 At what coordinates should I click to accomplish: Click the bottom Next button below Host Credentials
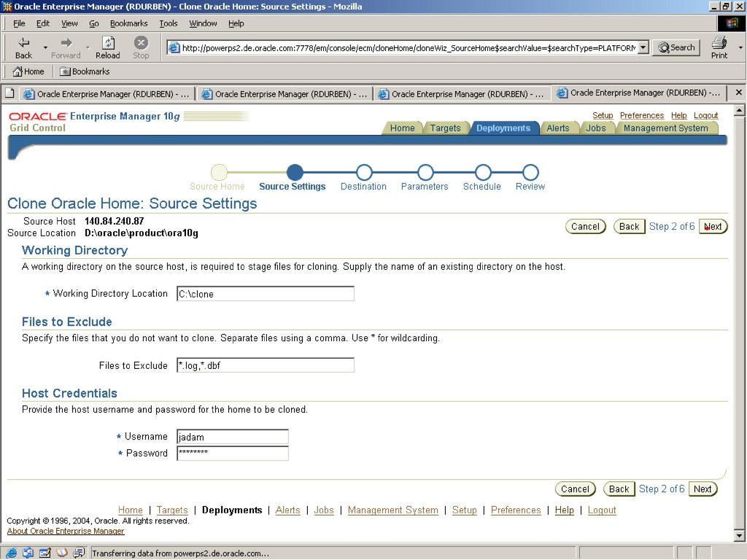(703, 489)
